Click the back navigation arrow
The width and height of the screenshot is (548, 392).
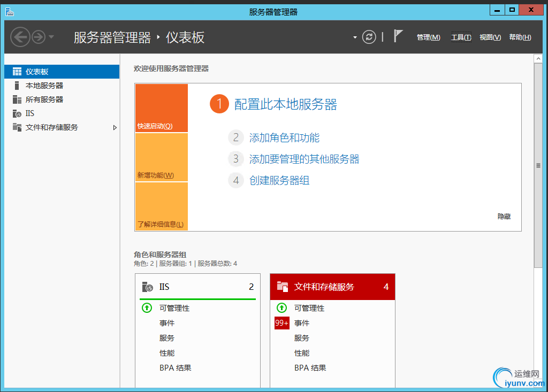tap(20, 37)
